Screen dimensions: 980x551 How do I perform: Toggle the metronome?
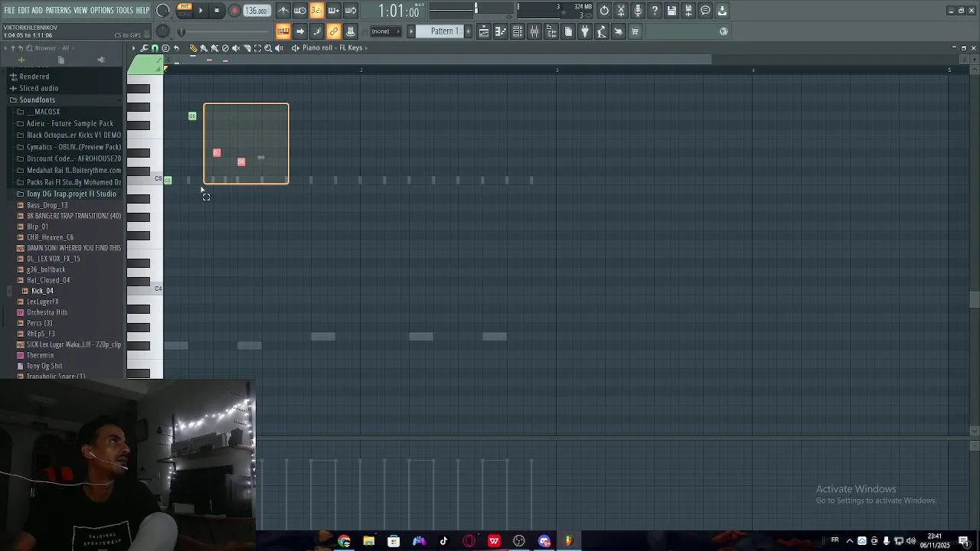283,11
